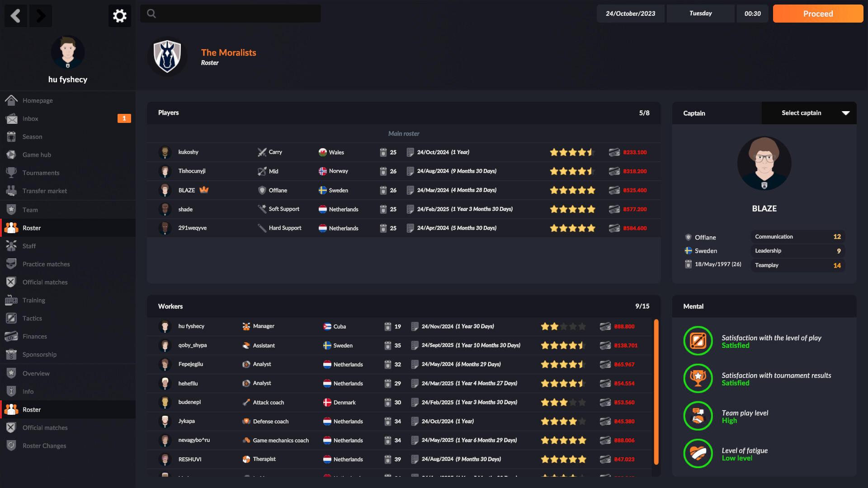Click the search magnifier icon
The width and height of the screenshot is (868, 488).
pyautogui.click(x=151, y=13)
